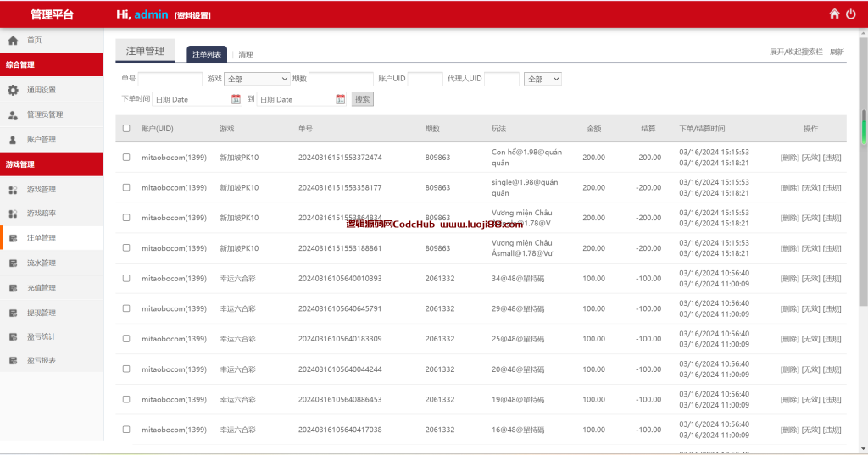Click 展开/收起搜索栏 link
Viewport: 868px width, 455px height.
796,52
